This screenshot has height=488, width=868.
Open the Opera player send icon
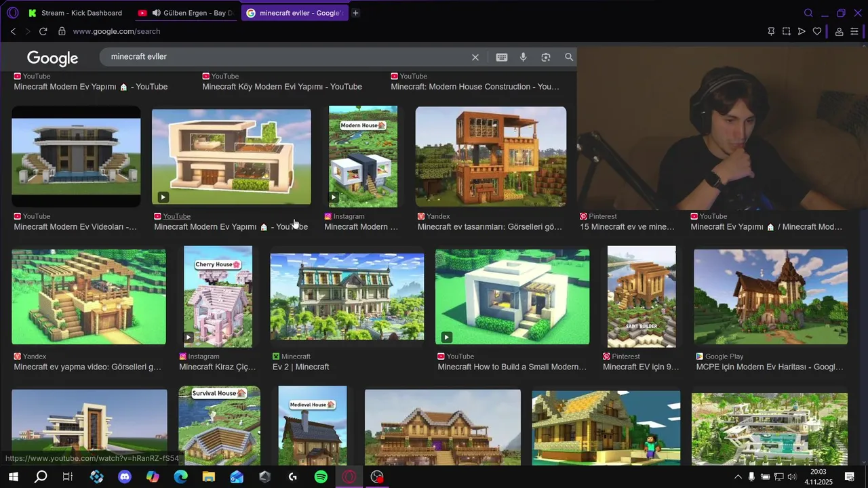coord(802,31)
